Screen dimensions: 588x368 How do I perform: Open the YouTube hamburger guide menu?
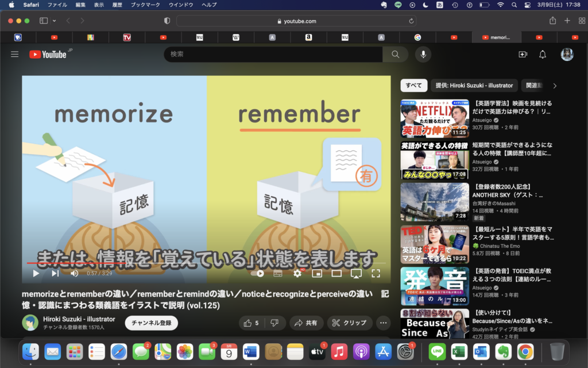coord(15,54)
